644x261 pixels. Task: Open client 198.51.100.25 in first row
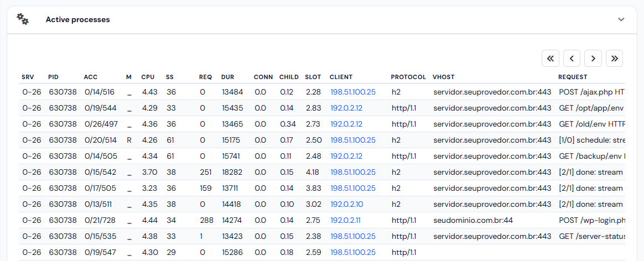(353, 92)
